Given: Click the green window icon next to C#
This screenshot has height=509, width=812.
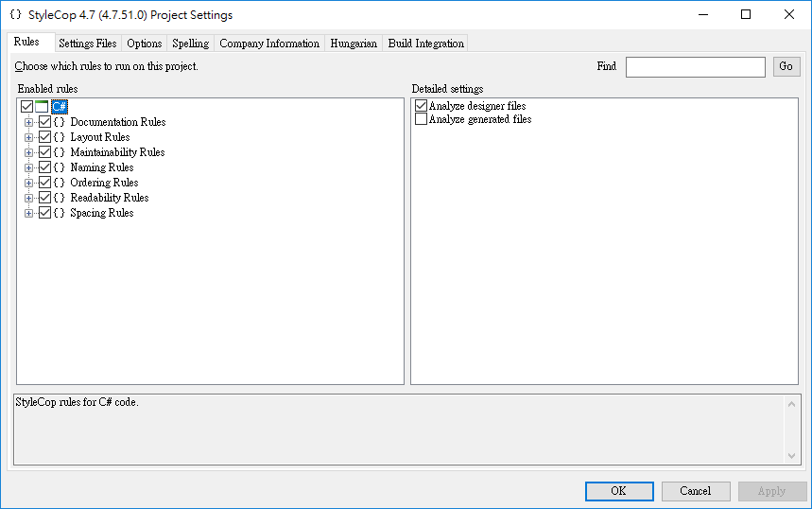Looking at the screenshot, I should (42, 107).
